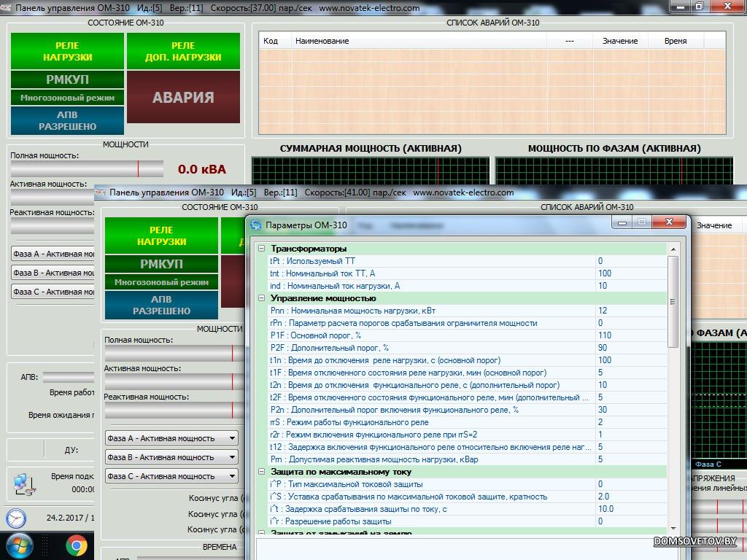Select the row t1n : Время до отключения реле нагрузки
This screenshot has height=560, width=747.
tap(467, 360)
